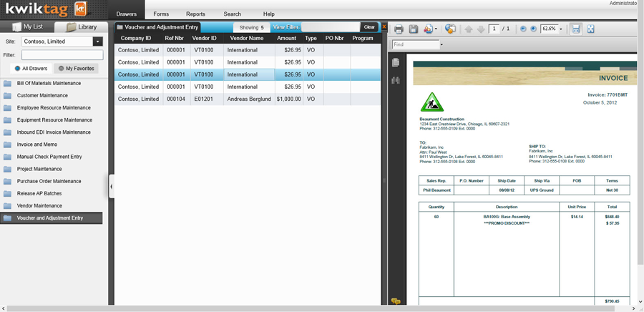Click the $1,000.00 amount cell

pos(289,99)
